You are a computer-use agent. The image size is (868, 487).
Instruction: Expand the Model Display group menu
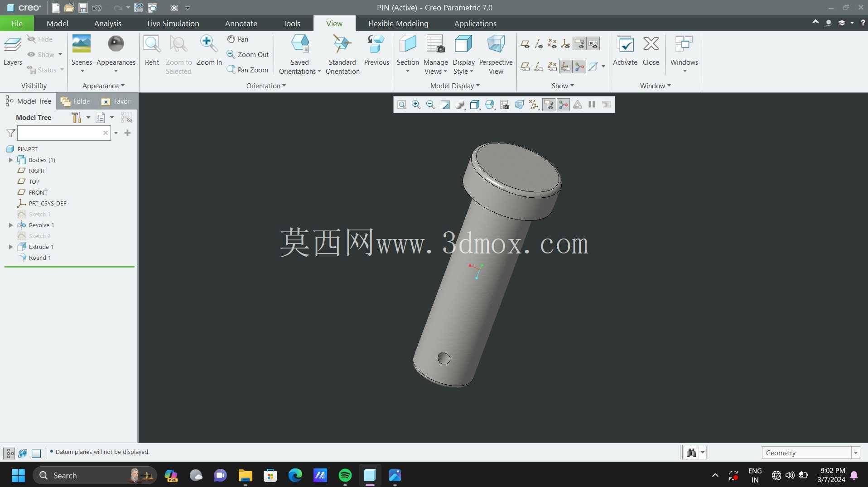(x=455, y=86)
